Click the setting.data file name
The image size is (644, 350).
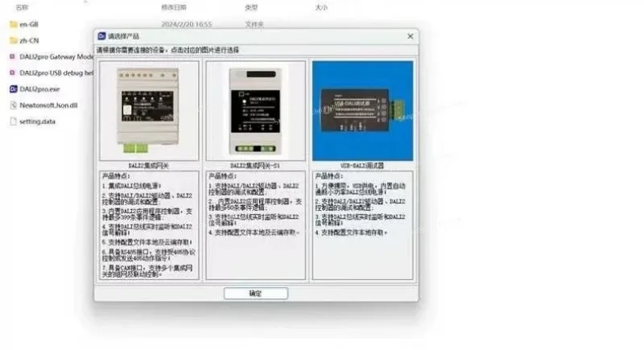[x=37, y=121]
